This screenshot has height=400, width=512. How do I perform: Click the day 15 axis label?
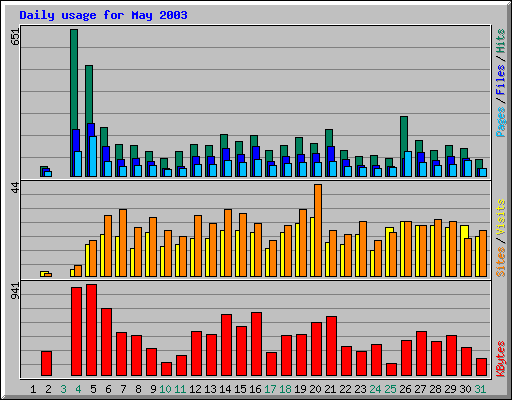coord(240,389)
